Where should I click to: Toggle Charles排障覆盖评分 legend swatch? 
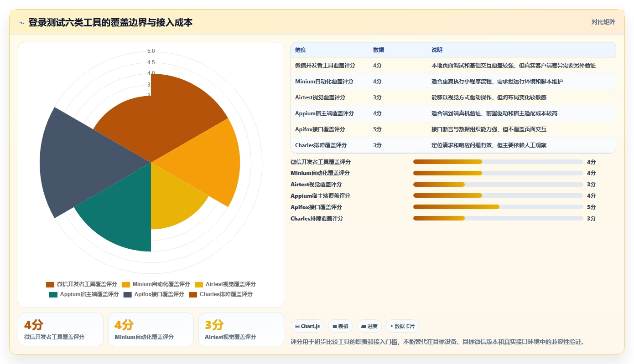click(x=193, y=294)
